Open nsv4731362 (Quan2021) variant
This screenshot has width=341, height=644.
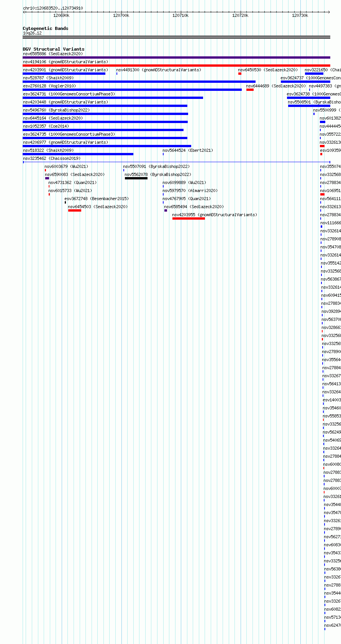[x=72, y=182]
